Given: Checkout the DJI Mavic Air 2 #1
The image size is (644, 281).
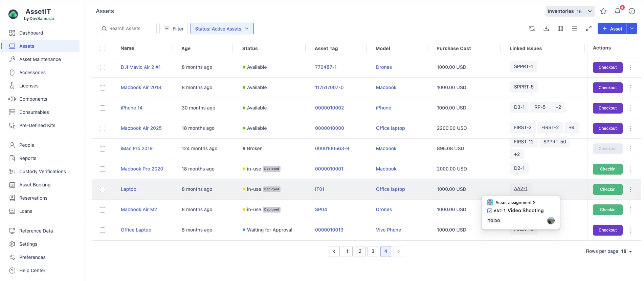Looking at the screenshot, I should (608, 67).
